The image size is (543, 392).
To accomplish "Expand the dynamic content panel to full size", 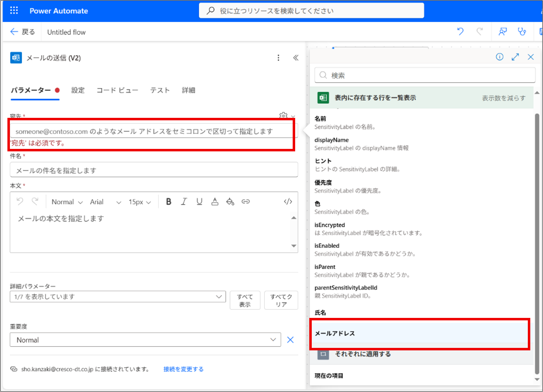I will pyautogui.click(x=515, y=57).
